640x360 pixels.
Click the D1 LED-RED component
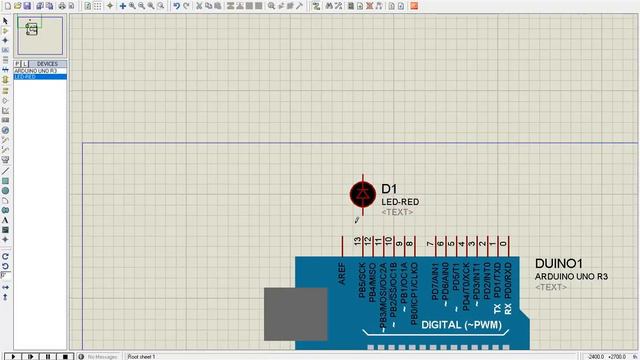click(x=362, y=195)
